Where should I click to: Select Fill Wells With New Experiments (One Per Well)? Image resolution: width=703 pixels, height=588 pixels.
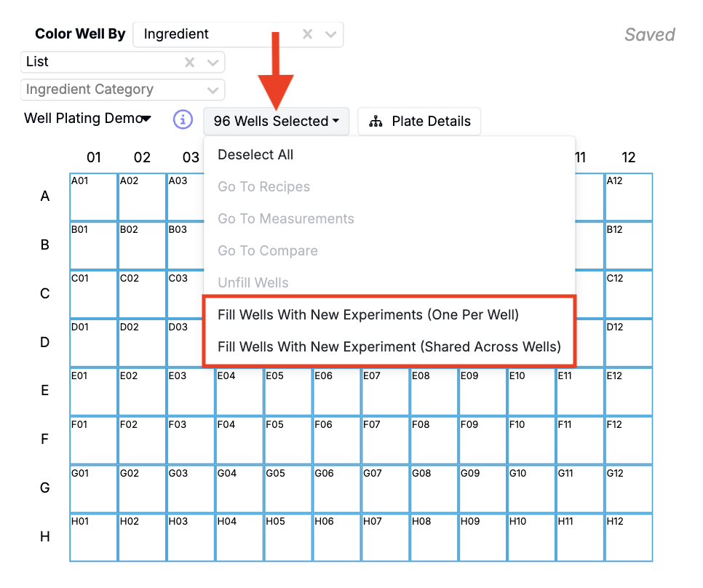[x=368, y=314]
